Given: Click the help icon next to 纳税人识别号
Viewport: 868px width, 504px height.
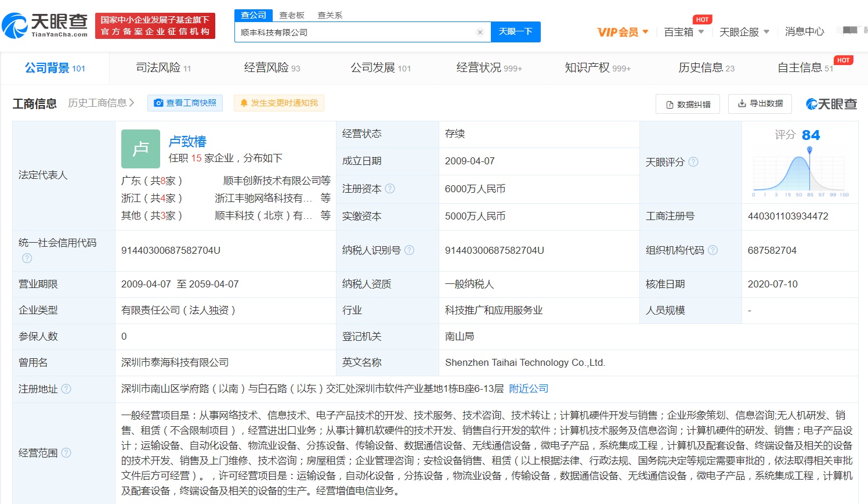Looking at the screenshot, I should click(409, 250).
